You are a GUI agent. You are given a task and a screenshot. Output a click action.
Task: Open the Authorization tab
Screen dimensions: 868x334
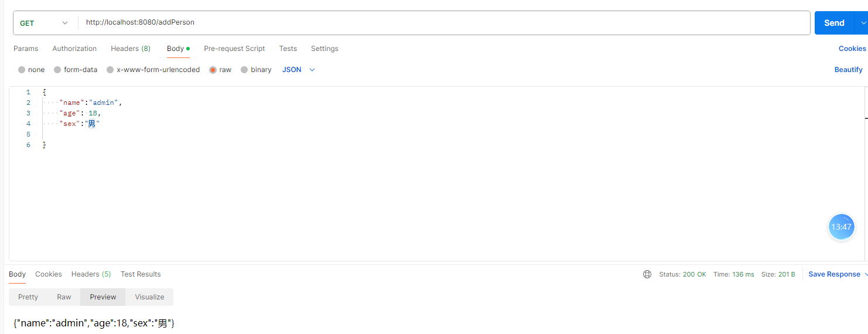point(74,49)
